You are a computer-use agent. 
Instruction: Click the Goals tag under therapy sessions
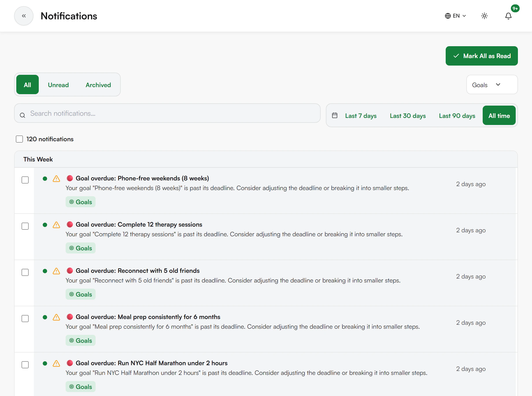click(81, 248)
